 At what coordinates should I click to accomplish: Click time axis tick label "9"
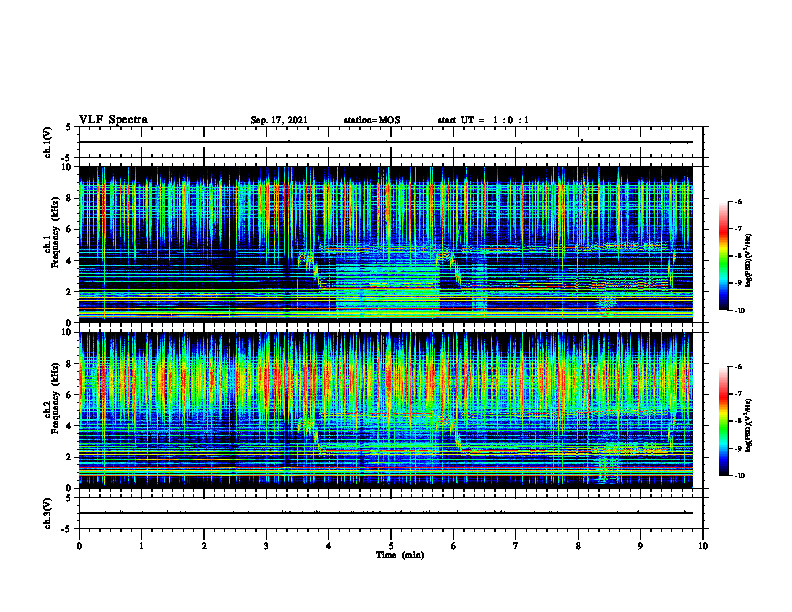coord(640,546)
